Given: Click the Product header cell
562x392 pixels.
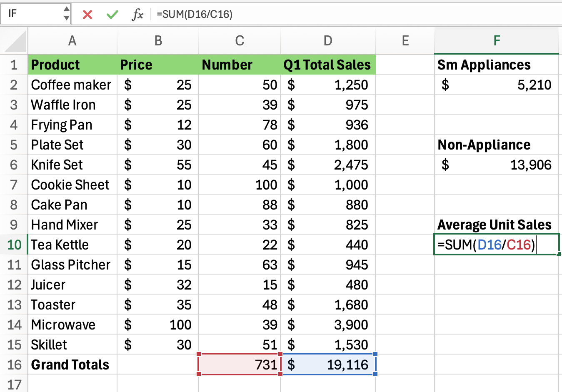Looking at the screenshot, I should coord(72,65).
